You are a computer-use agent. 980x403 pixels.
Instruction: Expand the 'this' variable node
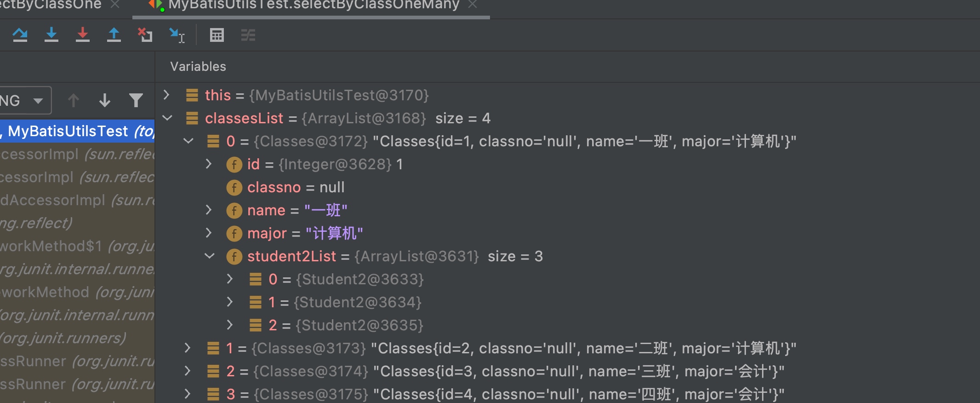[167, 95]
